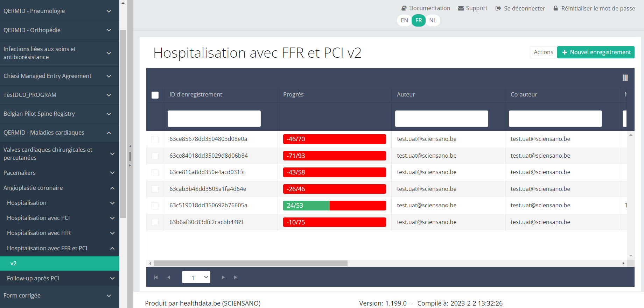Jump to the last page arrow
Image resolution: width=644 pixels, height=308 pixels.
pyautogui.click(x=236, y=277)
